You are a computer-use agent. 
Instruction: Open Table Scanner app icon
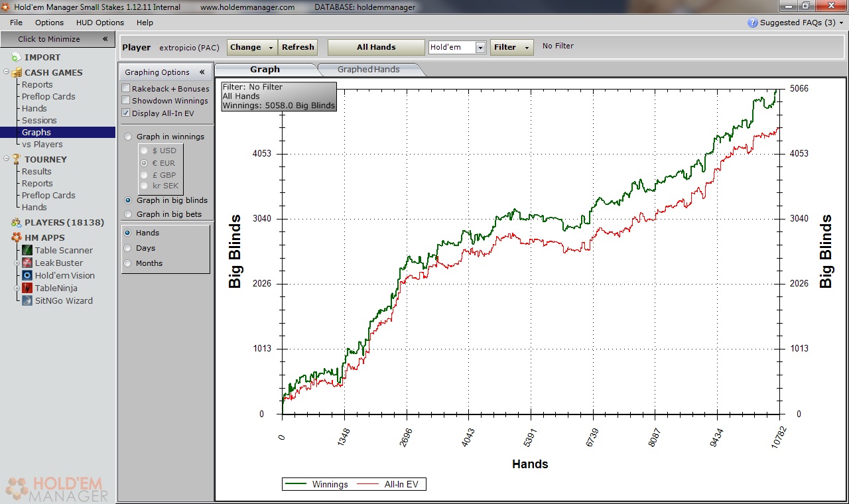(x=27, y=250)
